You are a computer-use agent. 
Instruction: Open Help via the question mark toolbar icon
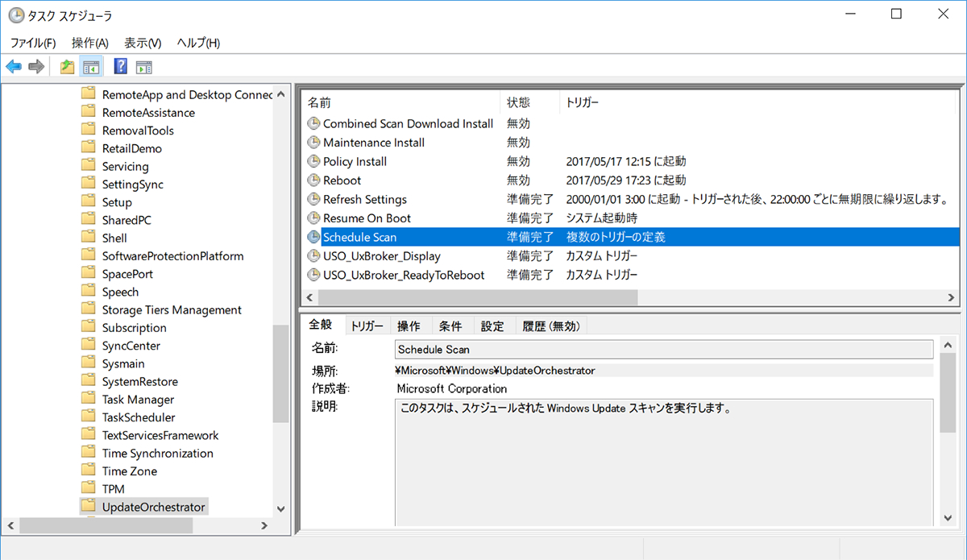point(119,66)
